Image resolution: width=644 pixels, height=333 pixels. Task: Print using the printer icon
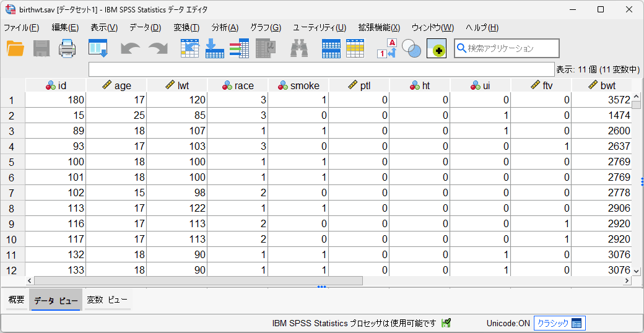67,48
